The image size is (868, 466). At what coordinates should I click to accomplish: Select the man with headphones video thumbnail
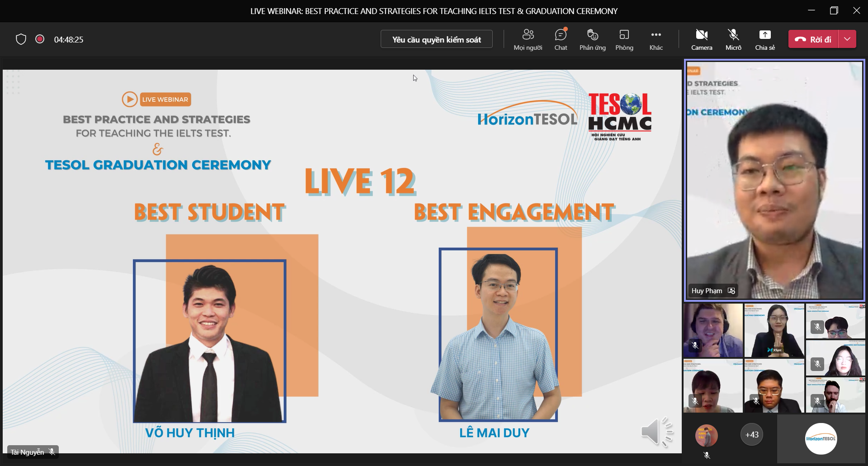(x=713, y=330)
